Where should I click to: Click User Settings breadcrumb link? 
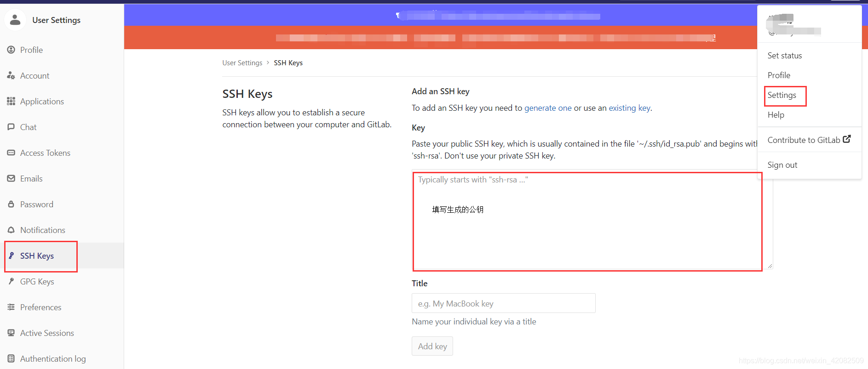click(x=242, y=63)
